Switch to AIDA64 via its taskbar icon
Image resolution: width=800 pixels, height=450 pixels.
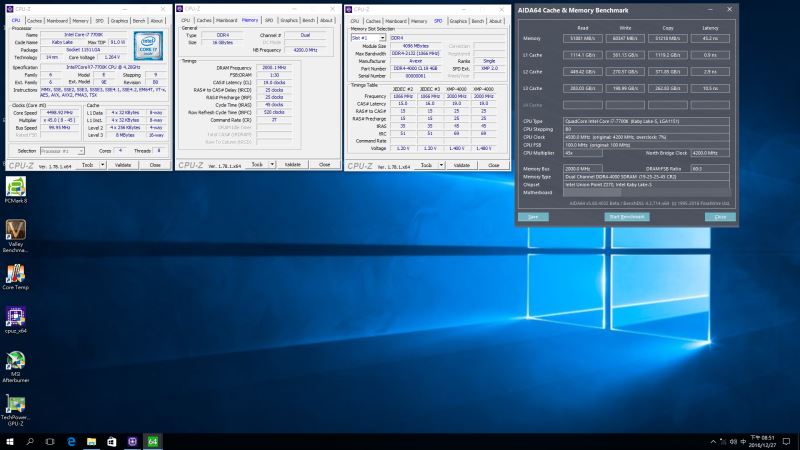pos(153,441)
